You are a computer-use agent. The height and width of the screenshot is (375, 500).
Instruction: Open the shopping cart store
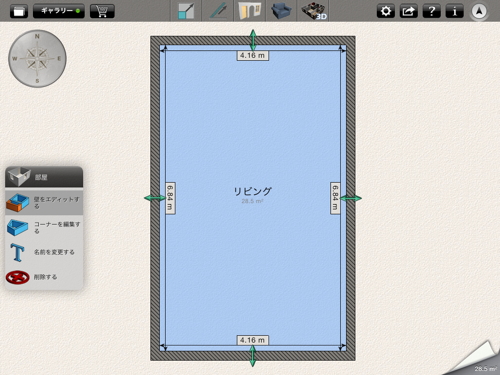(102, 11)
